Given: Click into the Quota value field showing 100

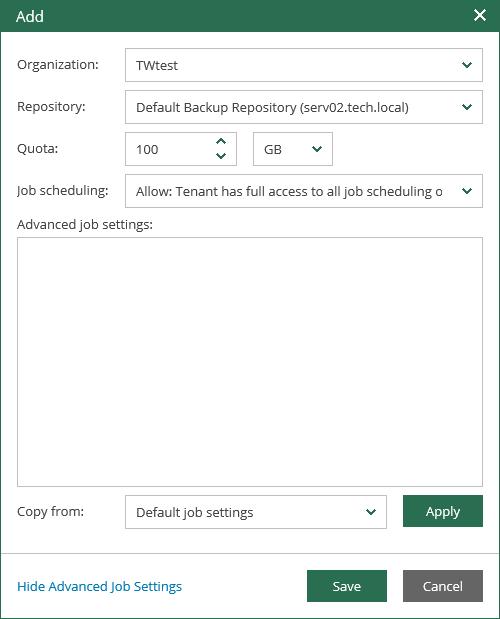Looking at the screenshot, I should coord(170,149).
